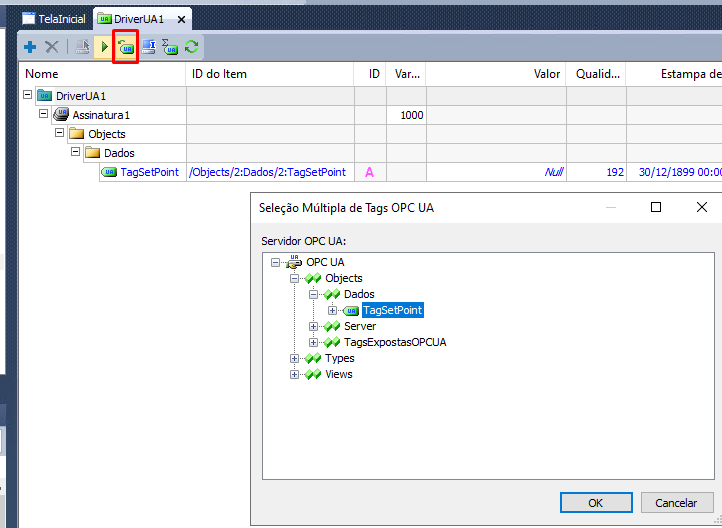Screen dimensions: 722x528
Task: Click the /Objects/2:Dados/2:TagSetPoint item ID cell
Action: [268, 172]
